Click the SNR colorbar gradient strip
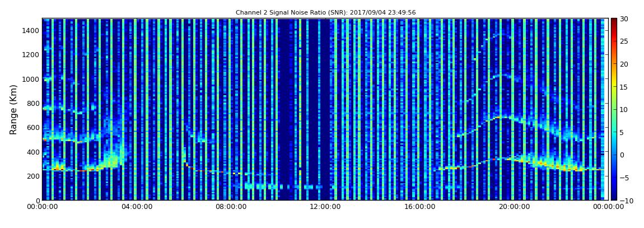The width and height of the screenshot is (644, 228). click(x=614, y=109)
